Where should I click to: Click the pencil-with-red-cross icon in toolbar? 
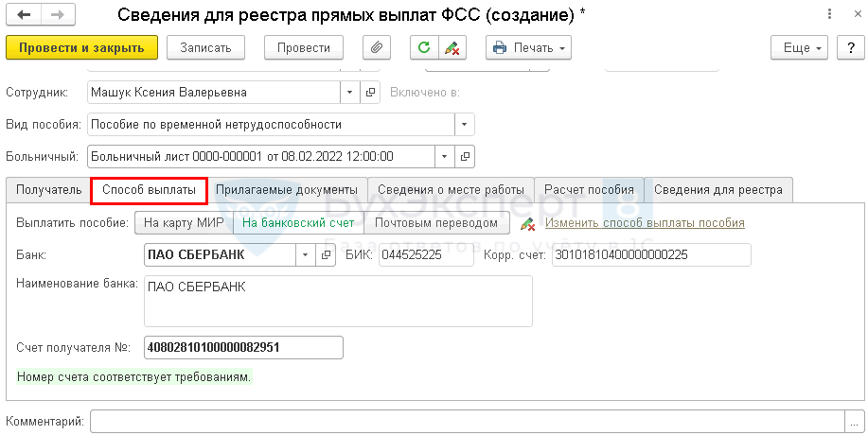click(x=452, y=47)
